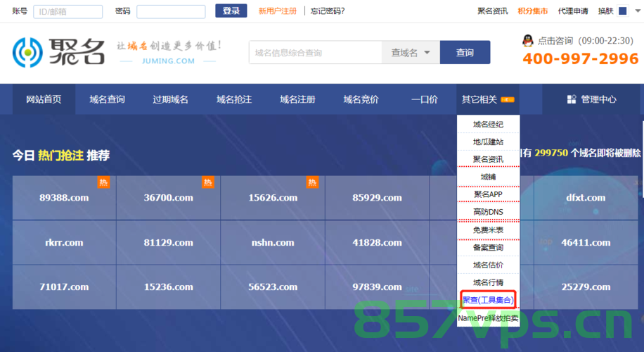Click the 登录 login button
Screen dimensions: 644x352
(231, 11)
